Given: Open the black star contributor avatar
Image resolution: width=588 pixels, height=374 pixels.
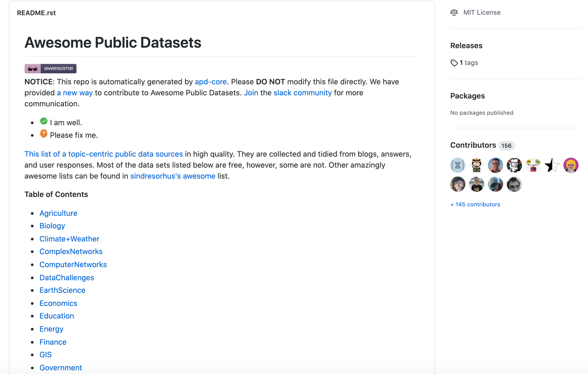Looking at the screenshot, I should coord(552,165).
